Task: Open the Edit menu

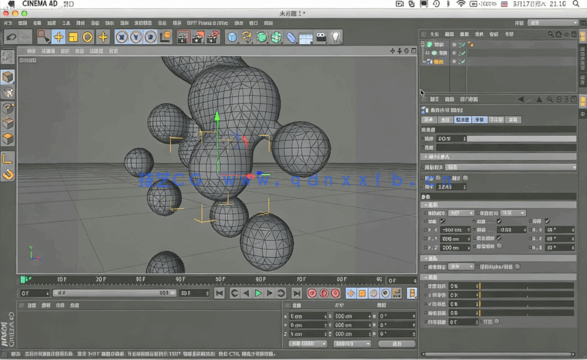Action: click(22, 23)
